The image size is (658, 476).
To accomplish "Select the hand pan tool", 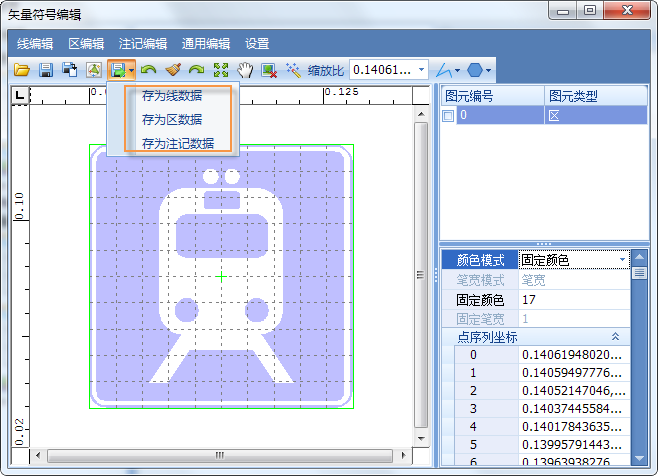I will pos(245,70).
